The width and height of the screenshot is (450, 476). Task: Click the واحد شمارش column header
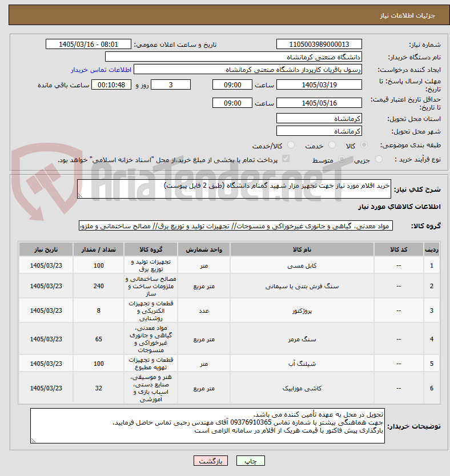(204, 249)
